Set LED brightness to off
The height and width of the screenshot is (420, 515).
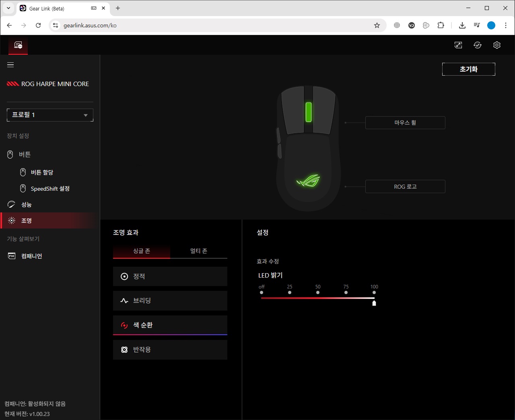click(x=262, y=292)
